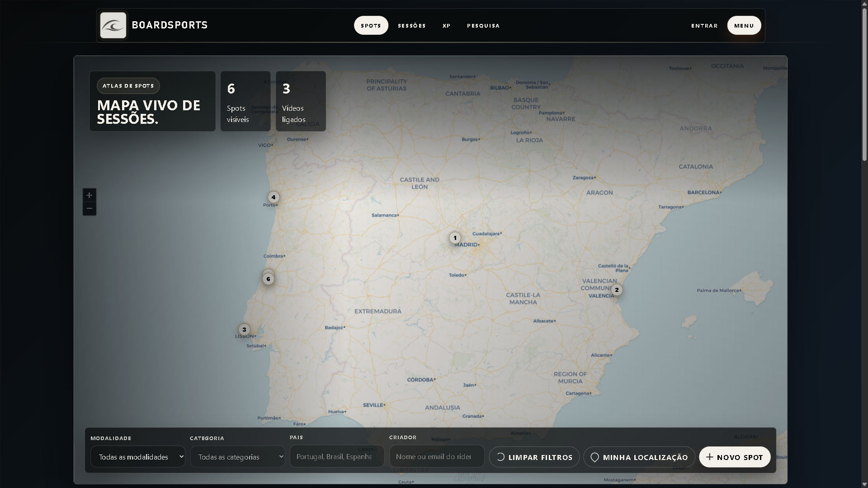Click the Atlas de Spots badge
The height and width of the screenshot is (488, 868).
tap(128, 86)
